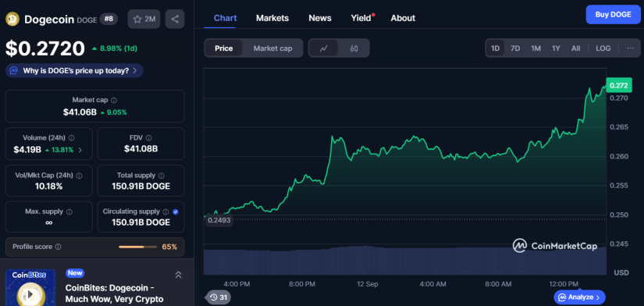Open CoinBites Dogecoin Much Wow article title
The height and width of the screenshot is (306, 644).
pos(114,294)
